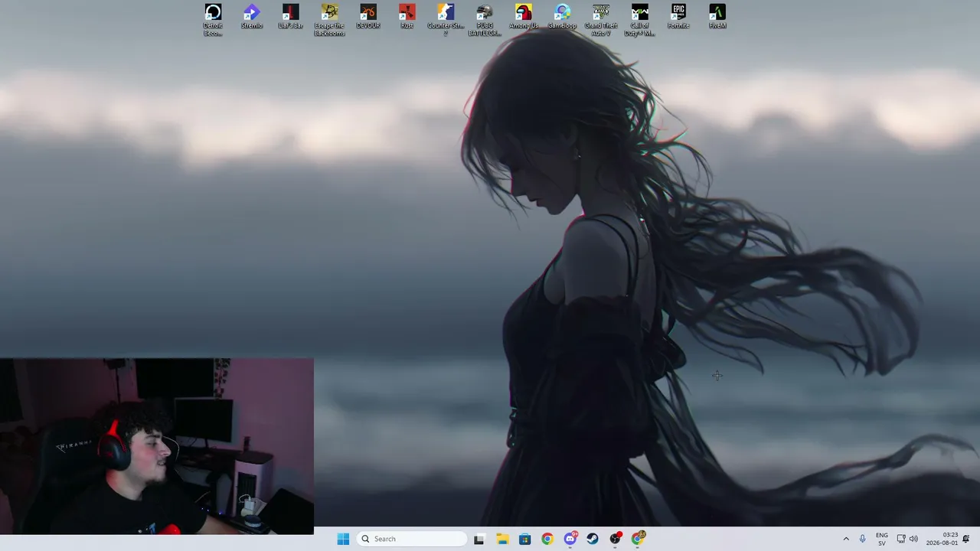Click the taskbar Search box
Image resolution: width=980 pixels, height=551 pixels.
413,539
